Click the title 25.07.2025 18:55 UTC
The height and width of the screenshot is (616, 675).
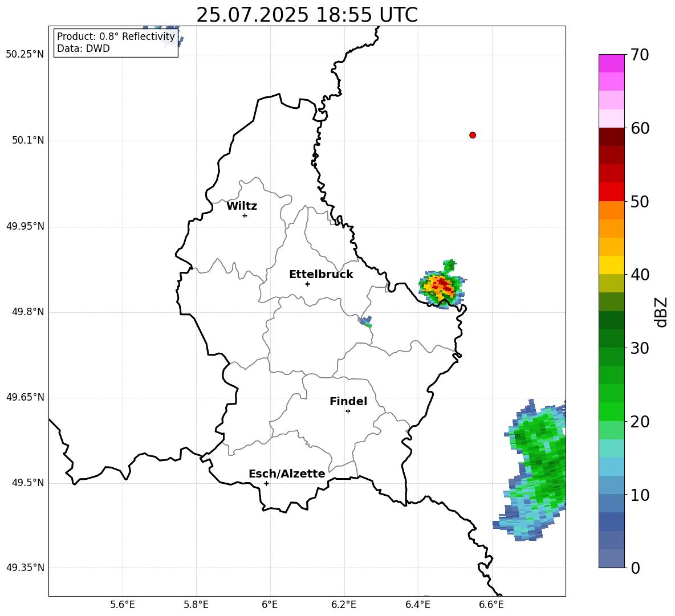pyautogui.click(x=307, y=15)
